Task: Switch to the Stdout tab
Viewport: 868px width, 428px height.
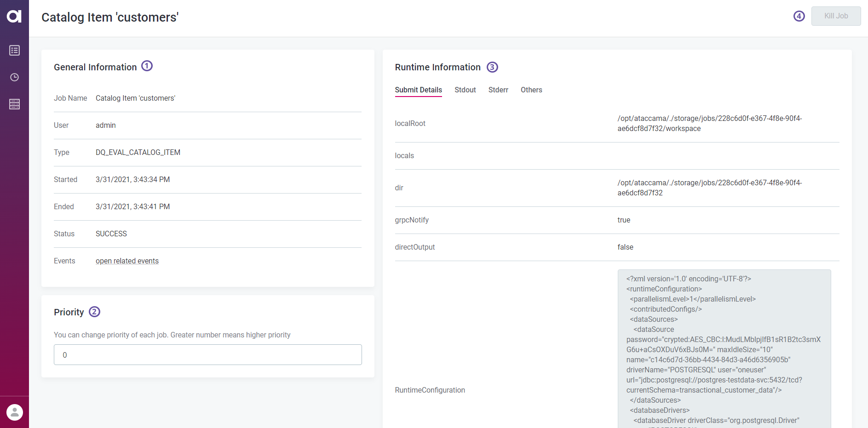Action: click(465, 90)
